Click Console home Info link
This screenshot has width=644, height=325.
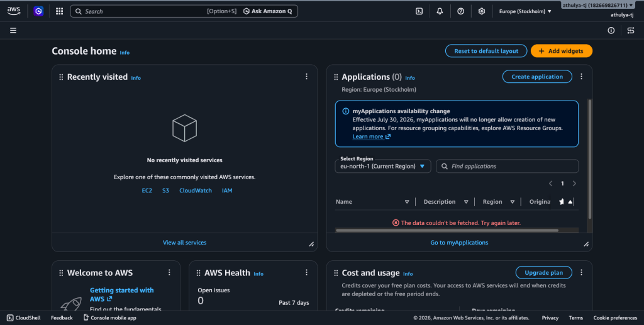125,53
